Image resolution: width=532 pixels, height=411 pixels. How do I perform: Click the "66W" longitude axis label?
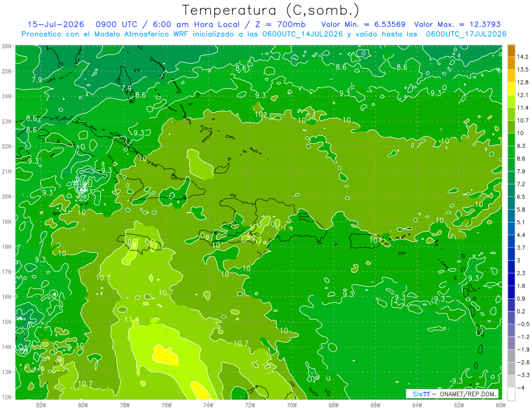pos(376,405)
